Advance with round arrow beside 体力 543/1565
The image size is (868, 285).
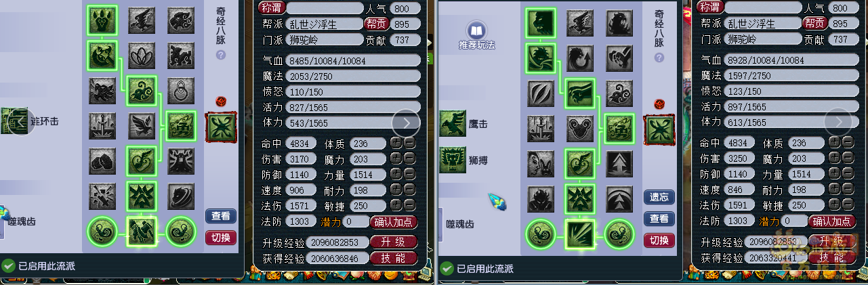coord(406,123)
